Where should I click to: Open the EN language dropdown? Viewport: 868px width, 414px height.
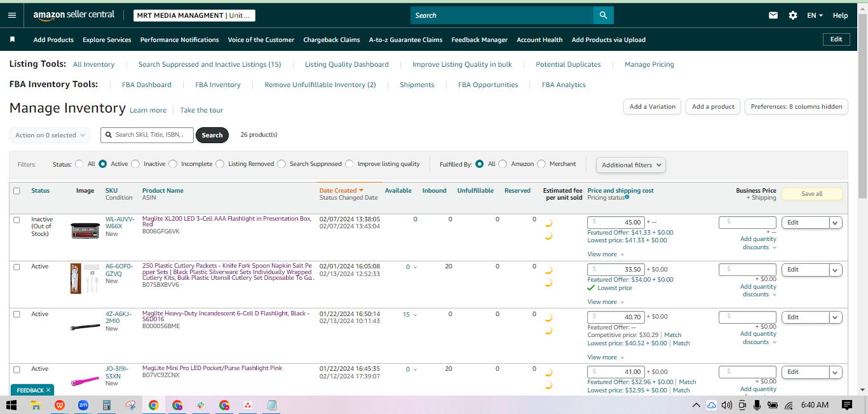click(x=815, y=15)
